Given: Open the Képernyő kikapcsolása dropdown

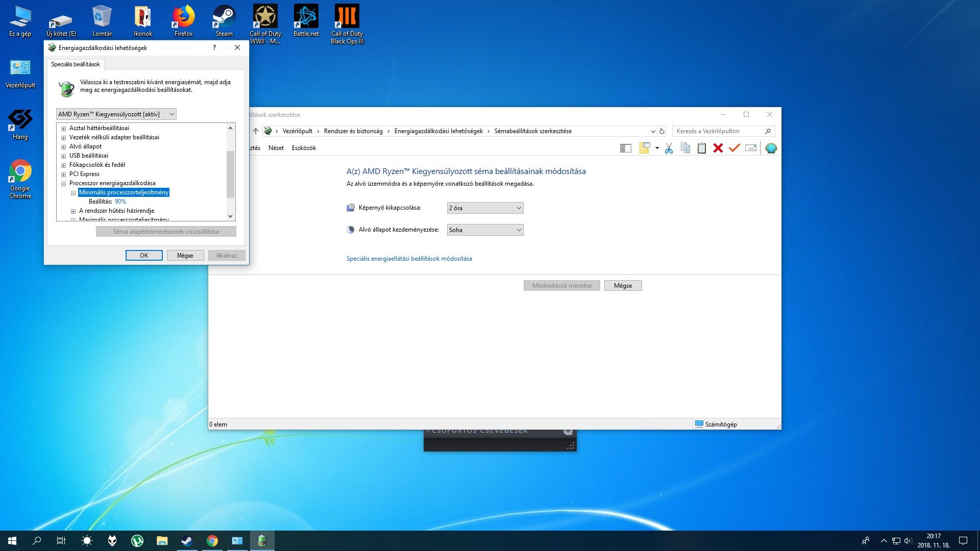Looking at the screenshot, I should click(485, 208).
